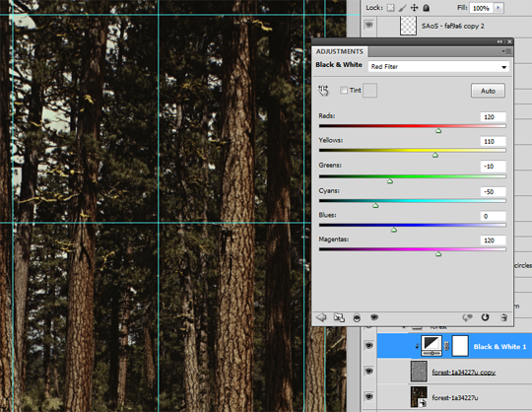
Task: Open the Tint color swatch
Action: pos(369,91)
